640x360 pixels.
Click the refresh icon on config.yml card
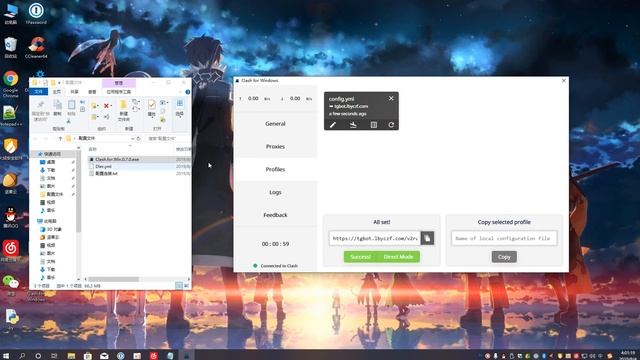pos(391,125)
